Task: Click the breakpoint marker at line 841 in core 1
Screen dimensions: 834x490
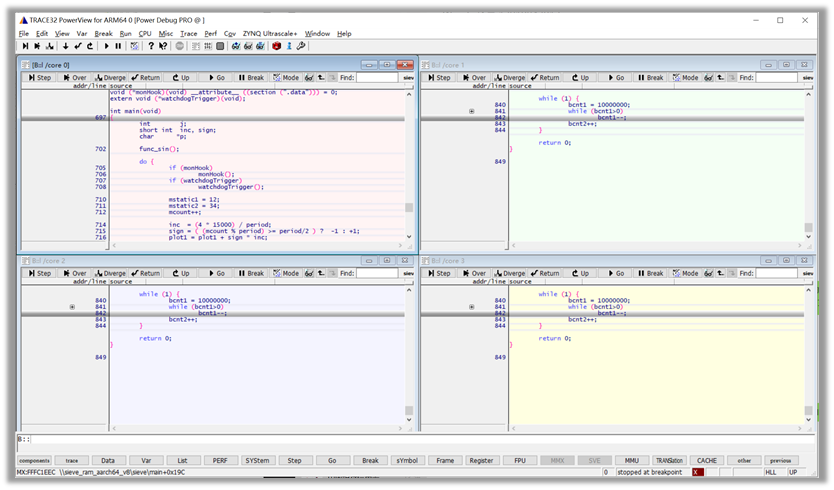Action: pyautogui.click(x=472, y=111)
